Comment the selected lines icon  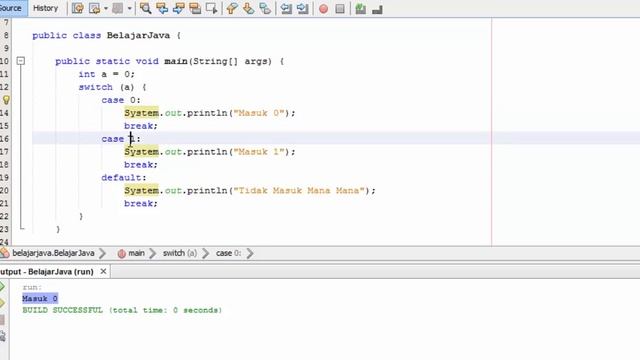(360, 8)
